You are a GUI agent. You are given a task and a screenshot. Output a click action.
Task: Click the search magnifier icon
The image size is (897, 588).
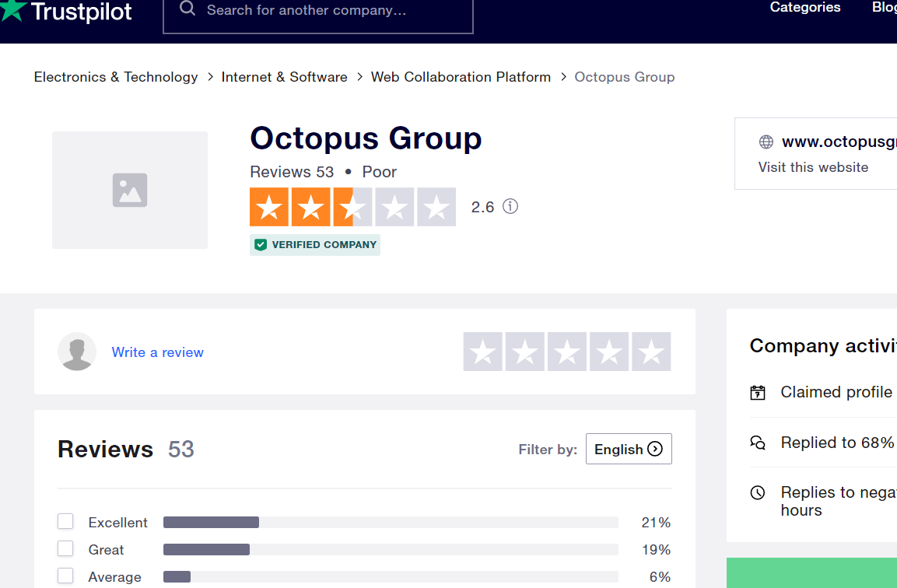[x=187, y=9]
